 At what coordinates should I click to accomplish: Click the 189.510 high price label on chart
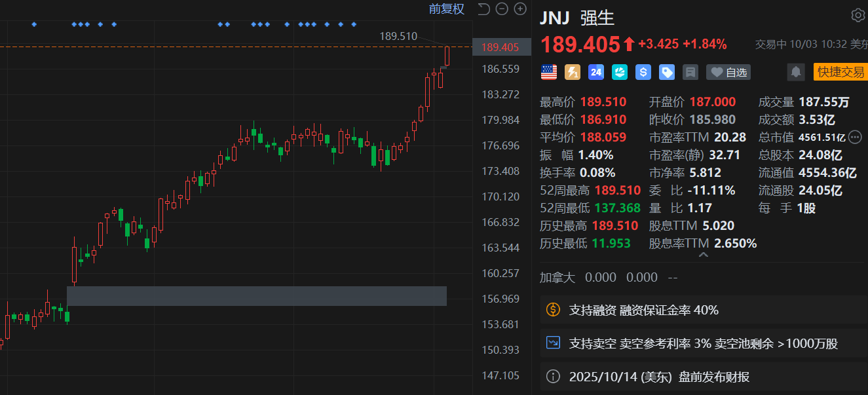pos(398,36)
